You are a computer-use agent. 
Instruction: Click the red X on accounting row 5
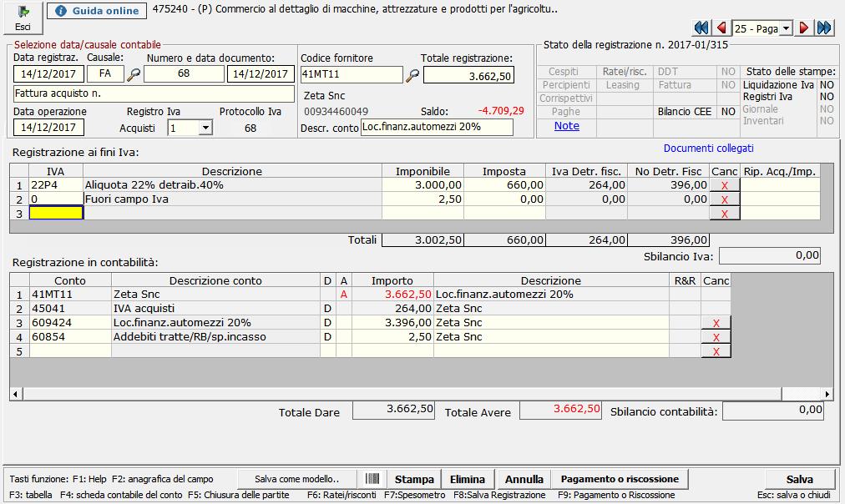(x=716, y=351)
